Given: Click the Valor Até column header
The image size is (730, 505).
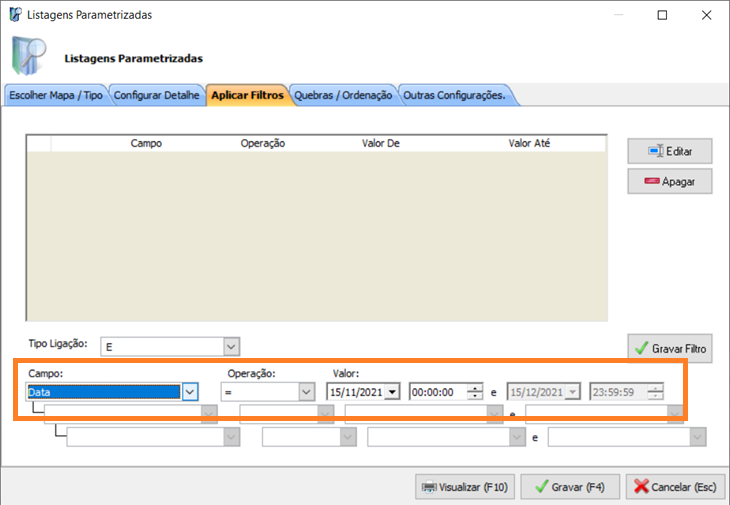Looking at the screenshot, I should point(529,143).
